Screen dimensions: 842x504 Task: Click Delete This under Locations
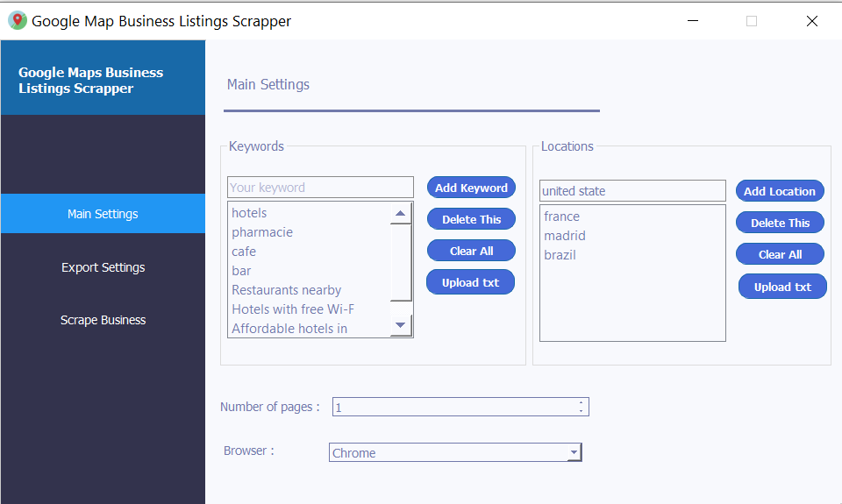tap(780, 223)
